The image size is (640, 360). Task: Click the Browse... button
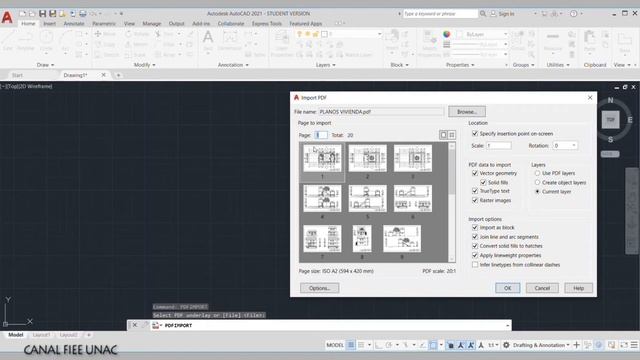[467, 111]
